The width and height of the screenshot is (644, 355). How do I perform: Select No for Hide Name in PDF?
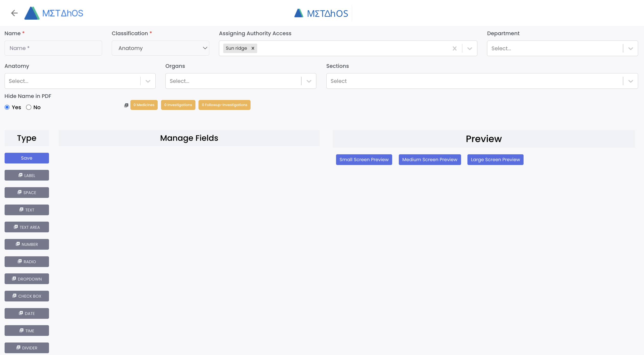[x=29, y=107]
